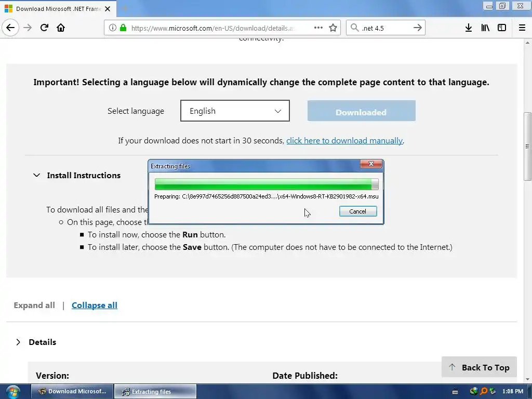Click the Preparing: file path text
This screenshot has height=399, width=532.
[267, 196]
